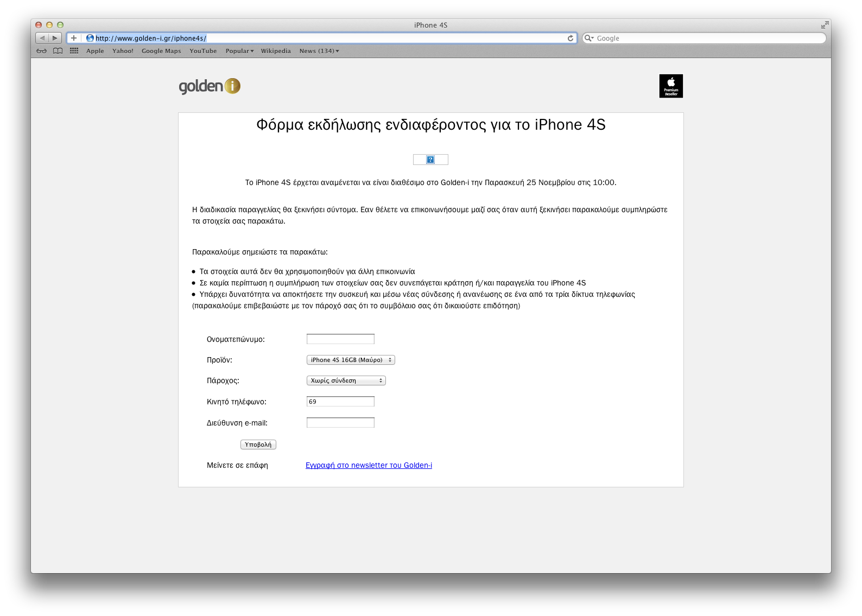Click the Ονοματεπώνυμο name input field
Image resolution: width=862 pixels, height=616 pixels.
[340, 339]
